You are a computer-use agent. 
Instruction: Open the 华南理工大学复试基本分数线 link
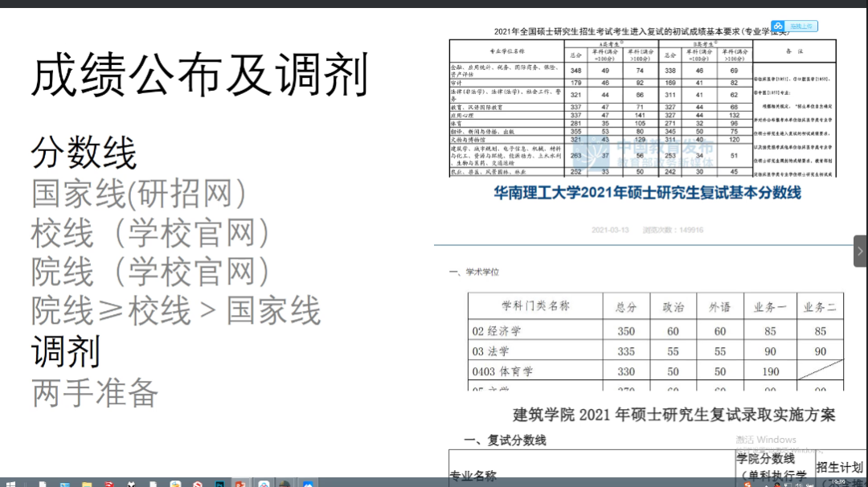point(647,193)
